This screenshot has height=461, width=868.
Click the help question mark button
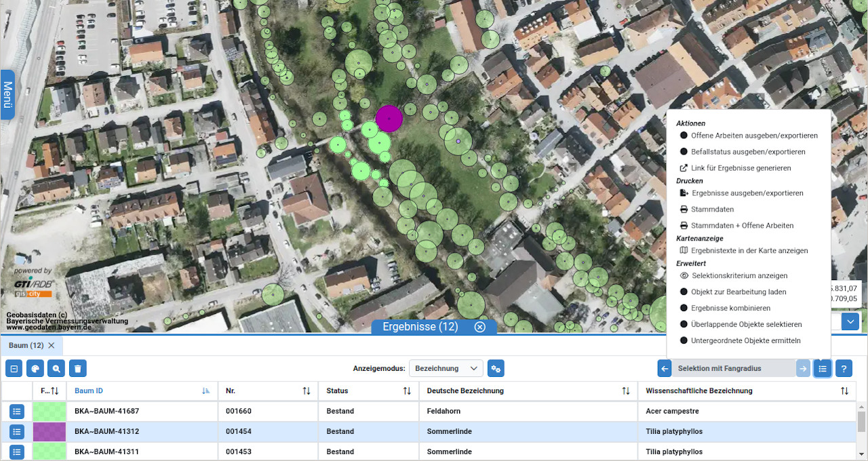coord(844,369)
